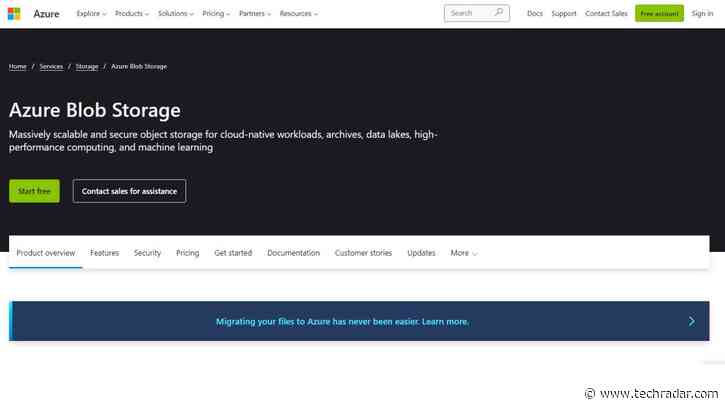
Task: Click the search magnifier icon
Action: [498, 12]
